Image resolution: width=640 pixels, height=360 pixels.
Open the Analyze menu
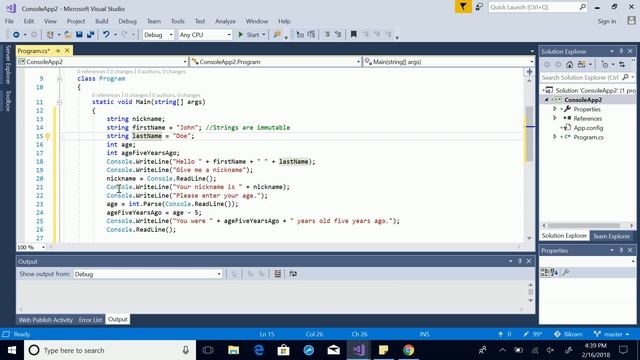point(225,21)
